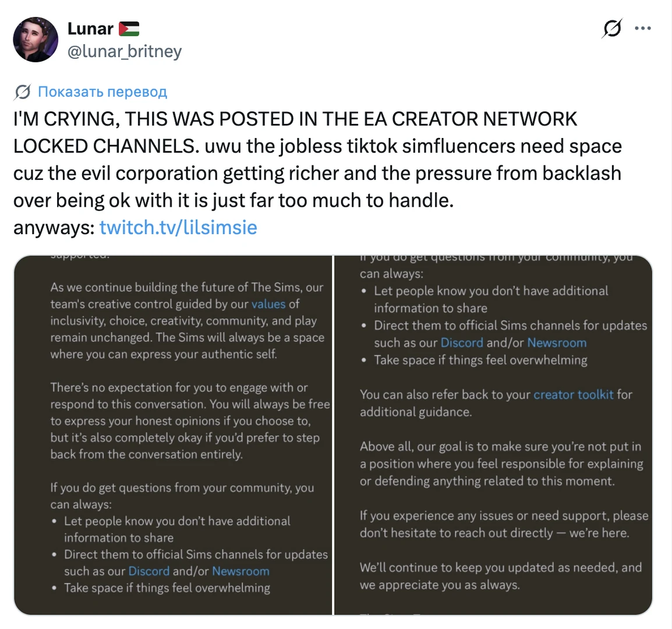
Task: Click the Newsroom link in the right panel
Action: (557, 342)
